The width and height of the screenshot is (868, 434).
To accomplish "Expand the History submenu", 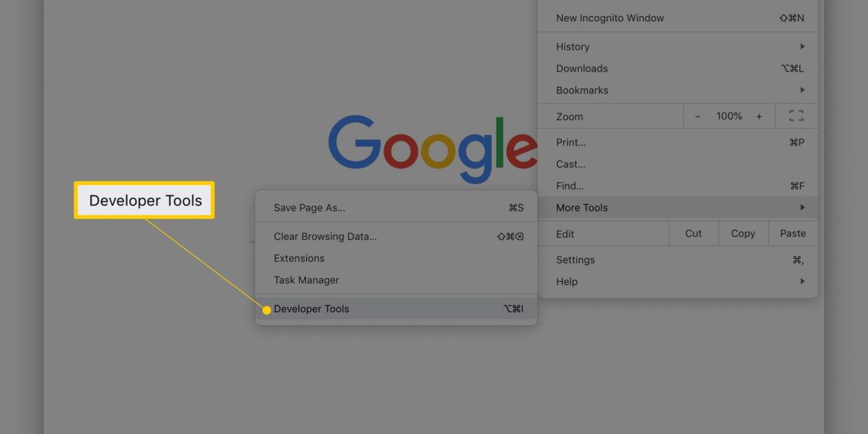I will [x=678, y=46].
